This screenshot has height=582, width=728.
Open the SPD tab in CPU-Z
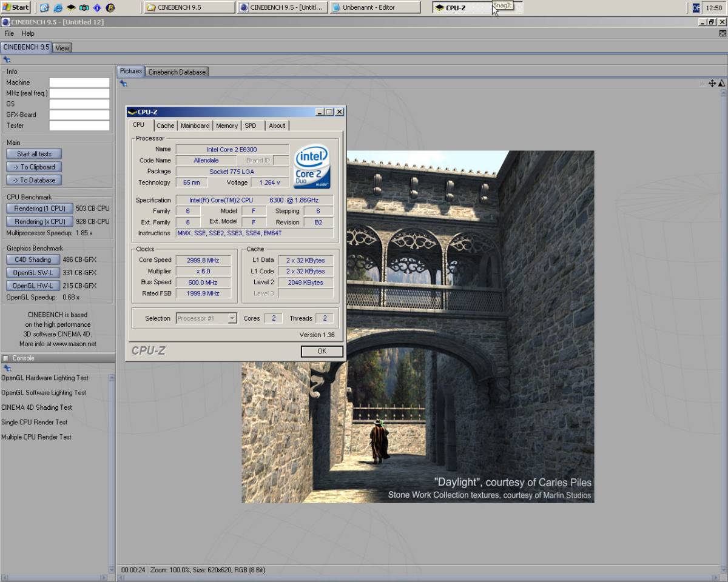click(x=251, y=125)
